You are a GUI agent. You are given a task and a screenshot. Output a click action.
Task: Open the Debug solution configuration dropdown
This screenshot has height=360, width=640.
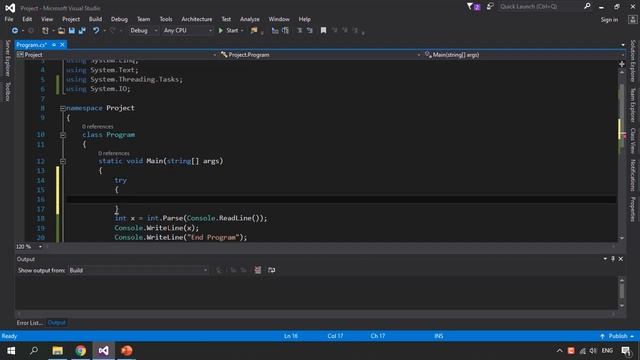pos(143,31)
